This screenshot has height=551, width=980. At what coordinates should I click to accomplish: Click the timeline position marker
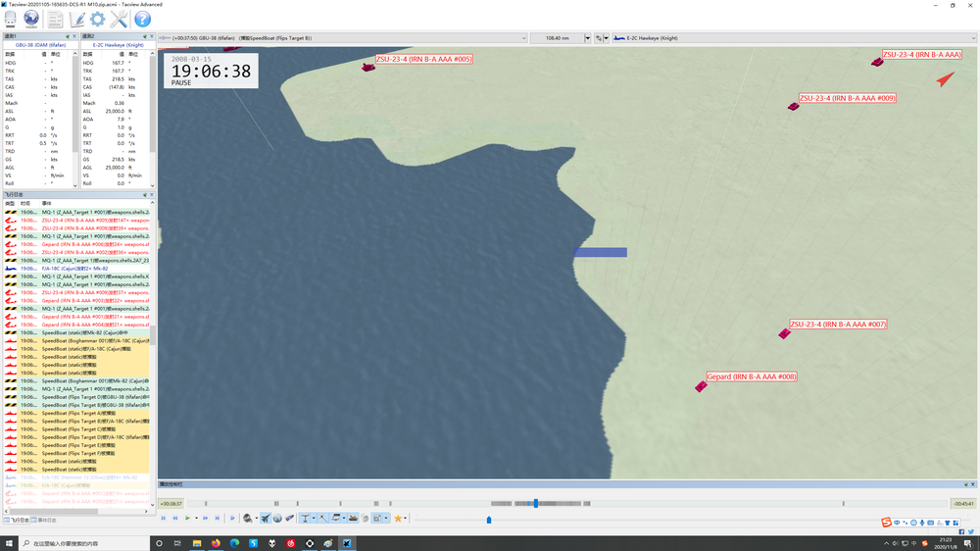[x=536, y=504]
